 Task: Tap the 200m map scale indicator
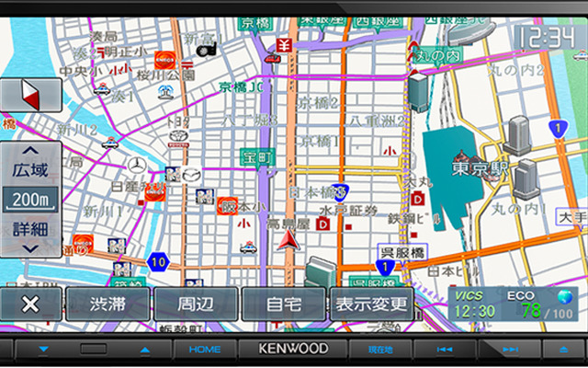tap(30, 200)
